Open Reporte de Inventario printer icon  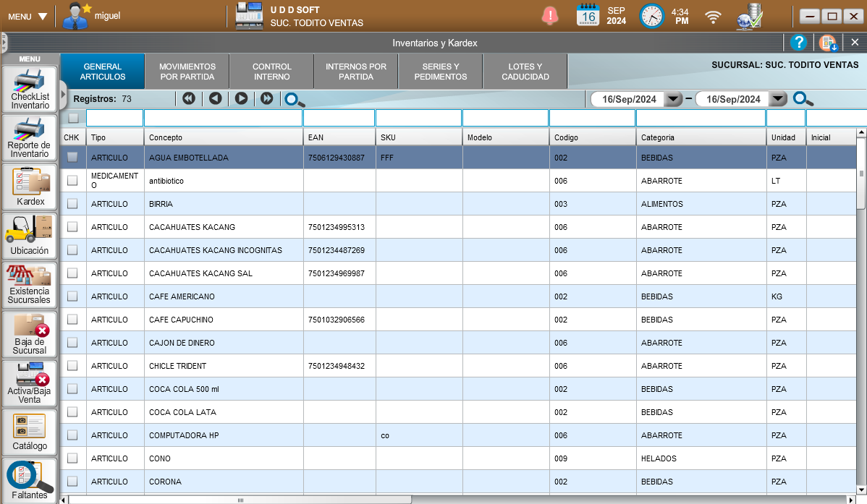coord(30,137)
